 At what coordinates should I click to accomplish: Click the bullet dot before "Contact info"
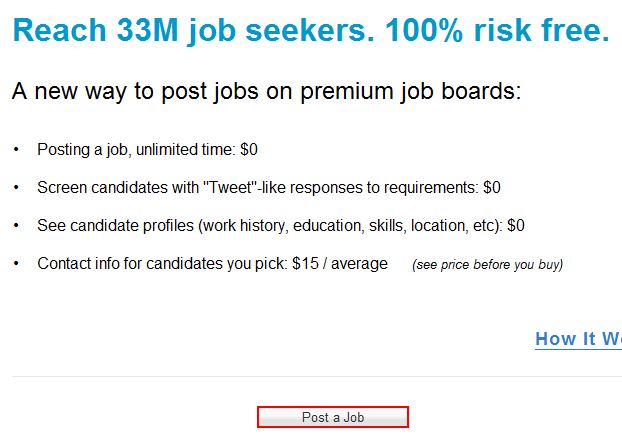(16, 265)
